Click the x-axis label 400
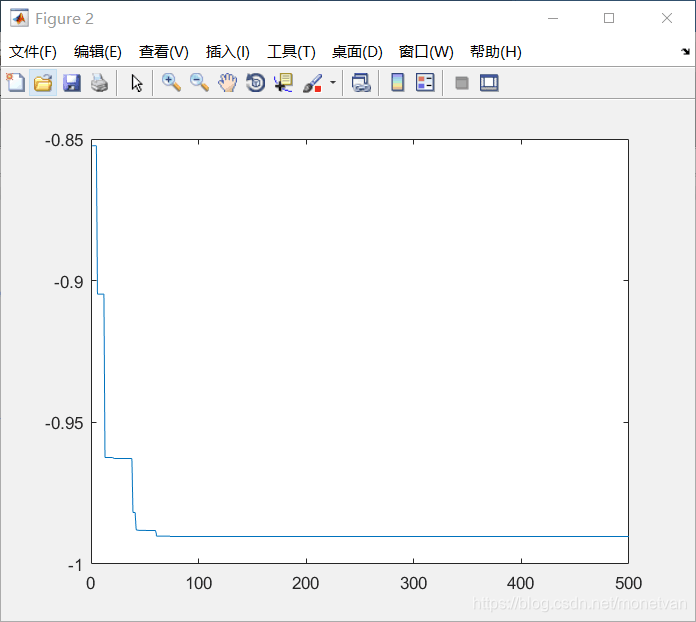The width and height of the screenshot is (696, 622). tap(521, 583)
